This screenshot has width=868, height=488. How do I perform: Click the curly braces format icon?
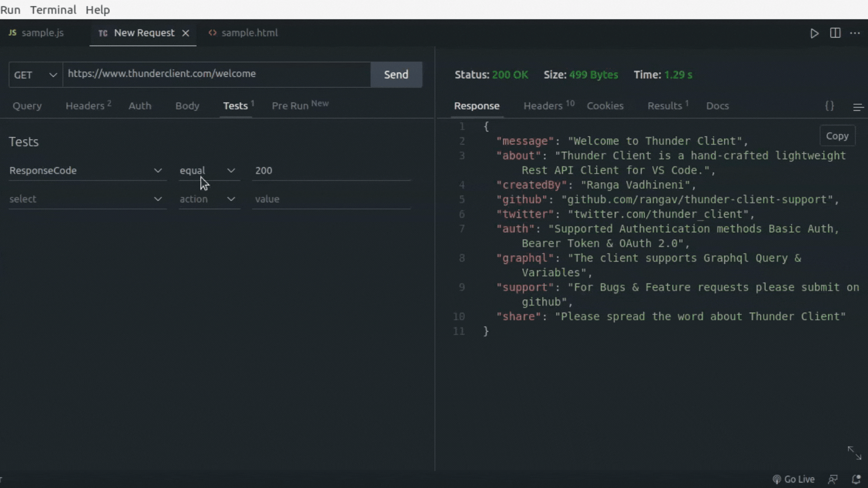tap(829, 106)
